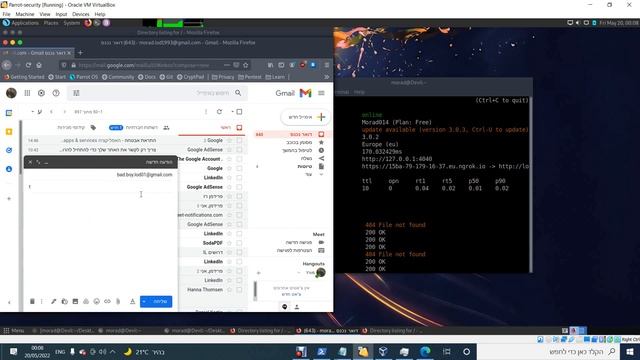Open more options menu in compose toolbar
This screenshot has height=360, width=640.
(x=42, y=301)
